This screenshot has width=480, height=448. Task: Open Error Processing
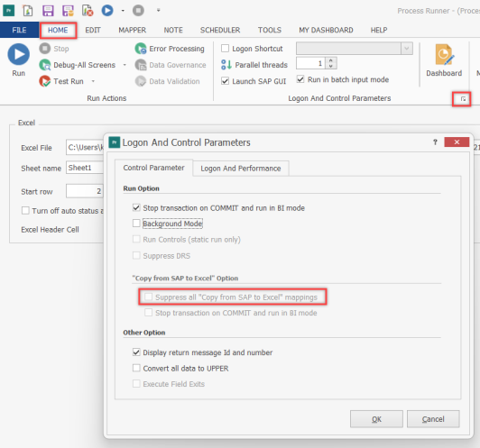170,49
